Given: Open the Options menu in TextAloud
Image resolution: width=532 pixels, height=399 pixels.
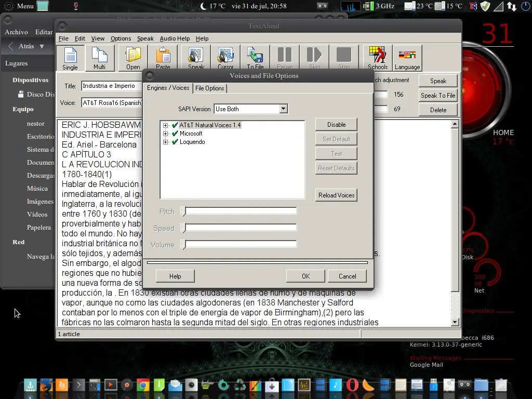Looking at the screenshot, I should click(x=121, y=38).
